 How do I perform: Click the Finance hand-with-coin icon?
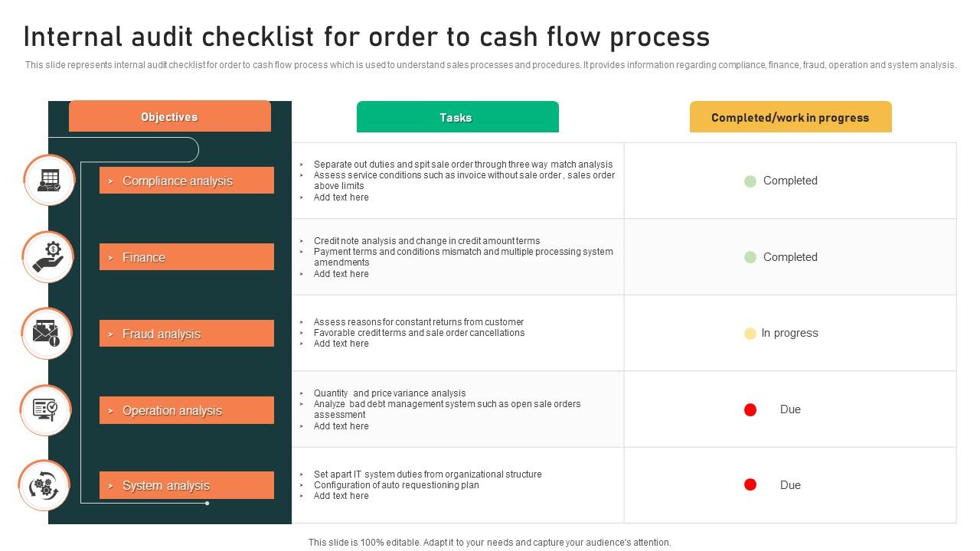coord(48,257)
